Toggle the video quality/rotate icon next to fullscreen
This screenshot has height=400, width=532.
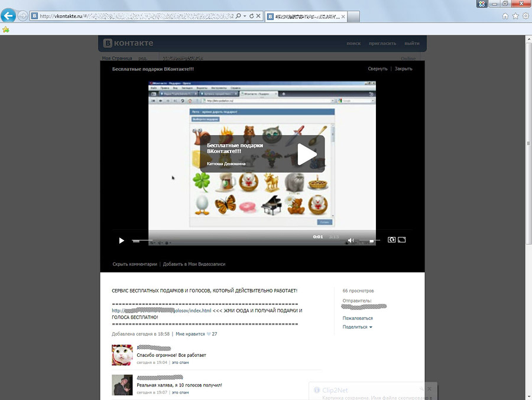point(391,240)
